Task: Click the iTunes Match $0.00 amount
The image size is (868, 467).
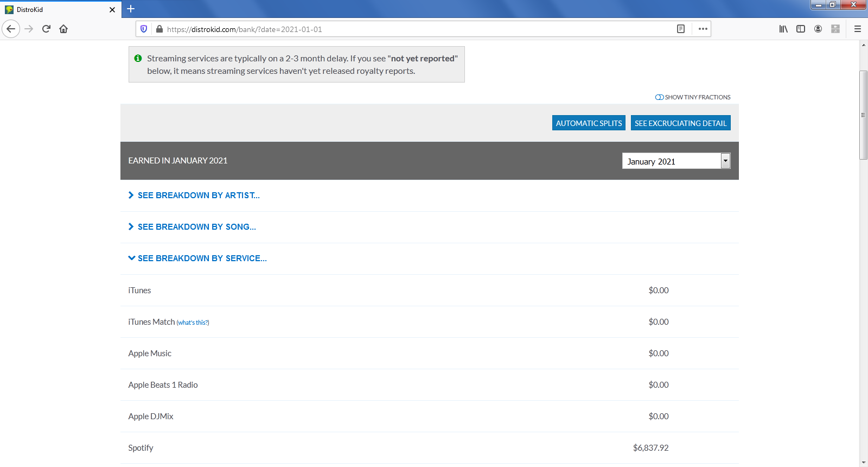Action: [x=659, y=322]
